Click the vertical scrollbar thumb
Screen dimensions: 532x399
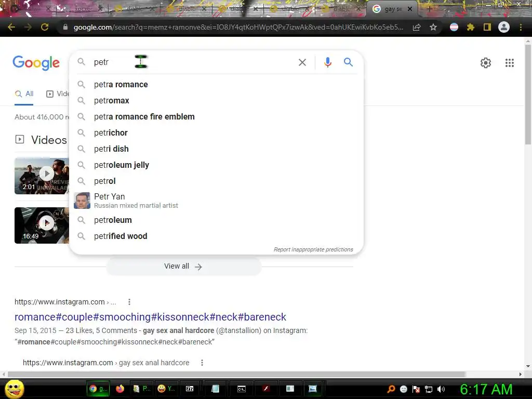click(528, 95)
